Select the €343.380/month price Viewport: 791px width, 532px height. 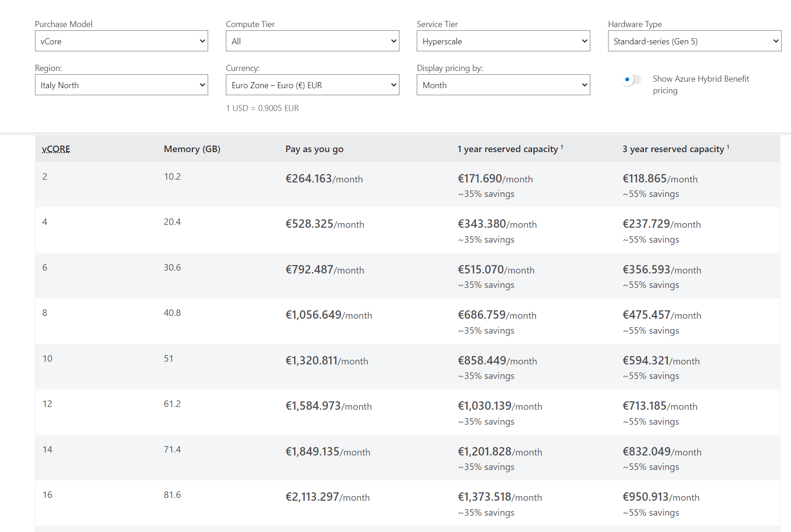[x=497, y=224]
